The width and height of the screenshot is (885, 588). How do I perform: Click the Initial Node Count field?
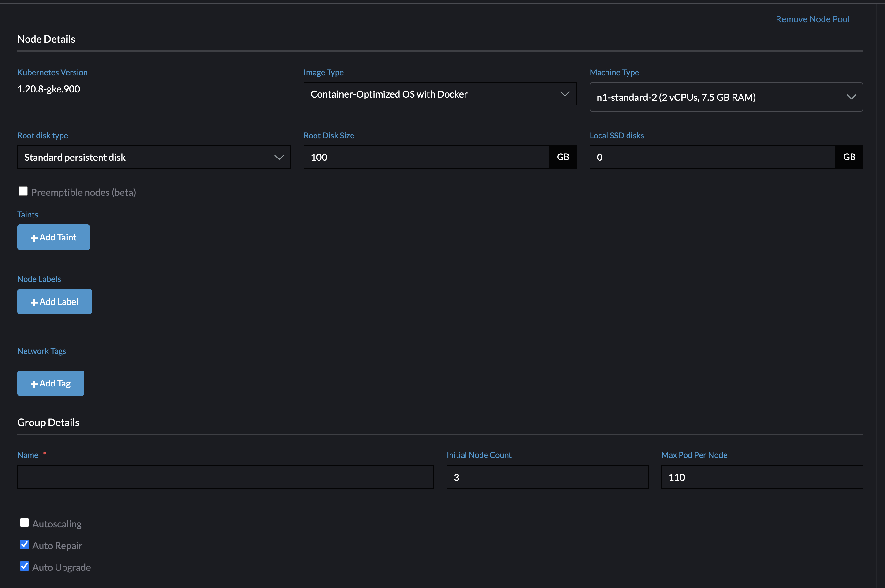547,477
